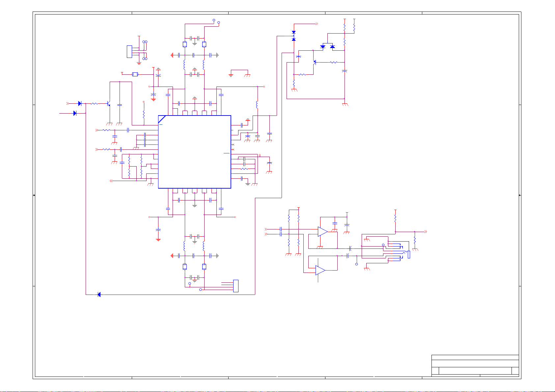Select the large square IC chip symbol
This screenshot has width=555, height=392.
tap(194, 152)
